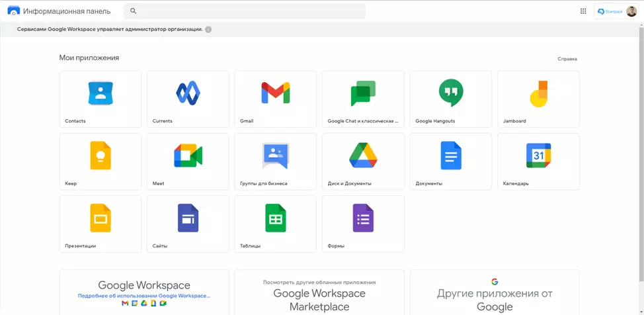Open the Другие приложения от Google card
The image size is (644, 315).
tap(495, 292)
